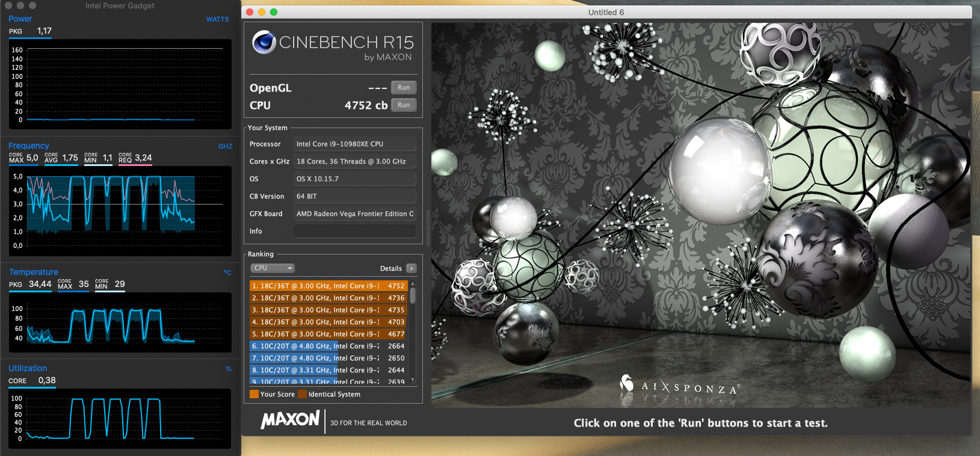Select ranking entry 3 with score 4735
980x456 pixels.
pyautogui.click(x=328, y=310)
